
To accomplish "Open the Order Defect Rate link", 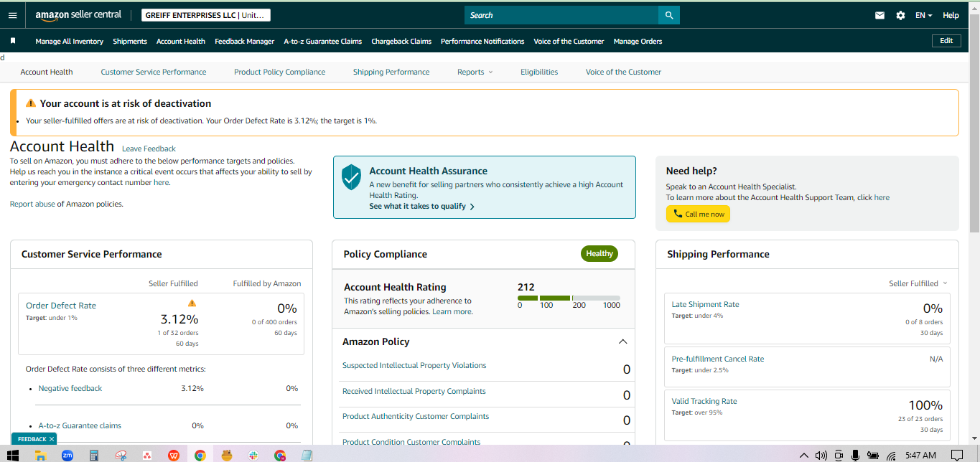I will 61,306.
